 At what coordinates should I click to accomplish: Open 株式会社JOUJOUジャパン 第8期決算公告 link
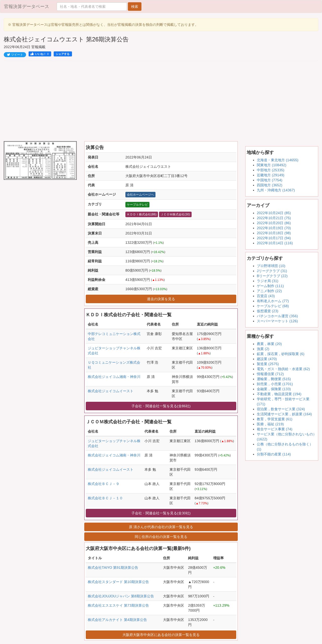pos(121,596)
